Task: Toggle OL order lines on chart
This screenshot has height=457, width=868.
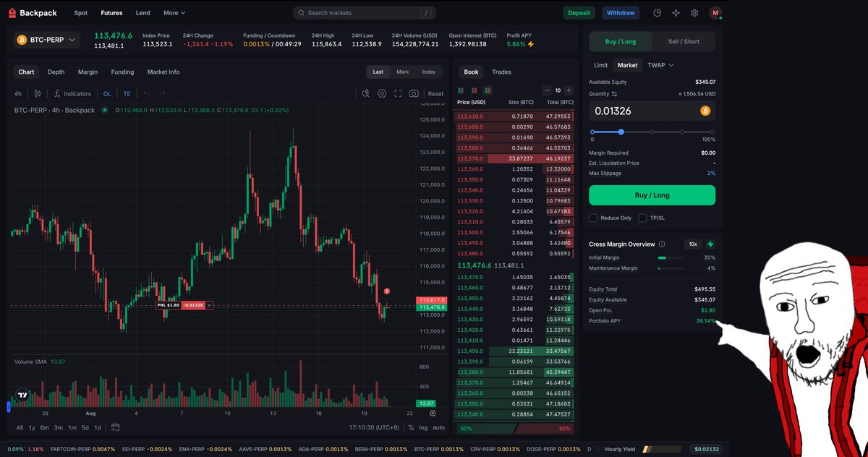Action: pyautogui.click(x=107, y=93)
